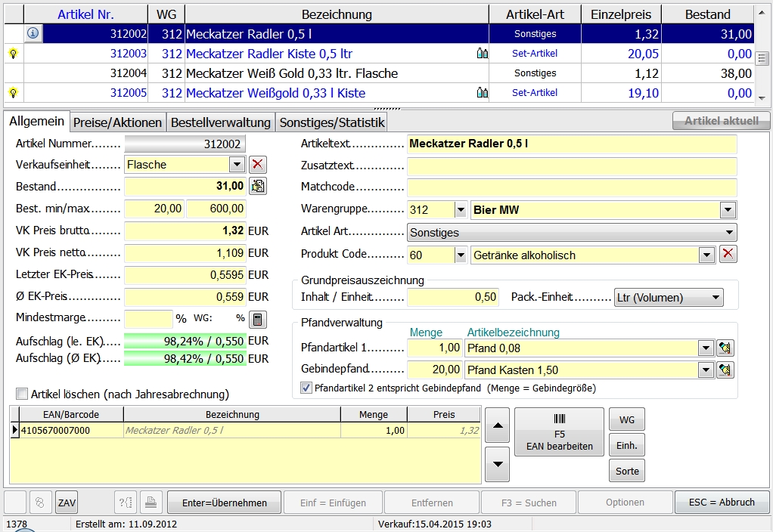Open the Warengruppe Bier MW dropdown

point(728,210)
